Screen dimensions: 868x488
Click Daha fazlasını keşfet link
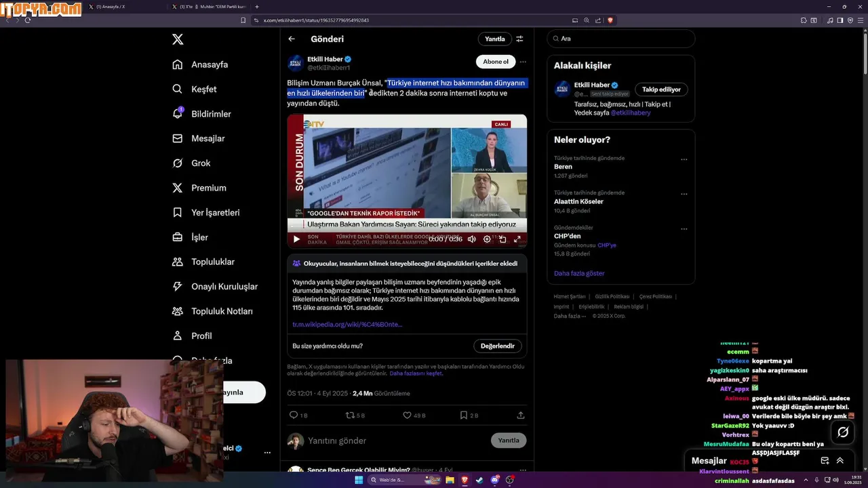click(x=416, y=373)
